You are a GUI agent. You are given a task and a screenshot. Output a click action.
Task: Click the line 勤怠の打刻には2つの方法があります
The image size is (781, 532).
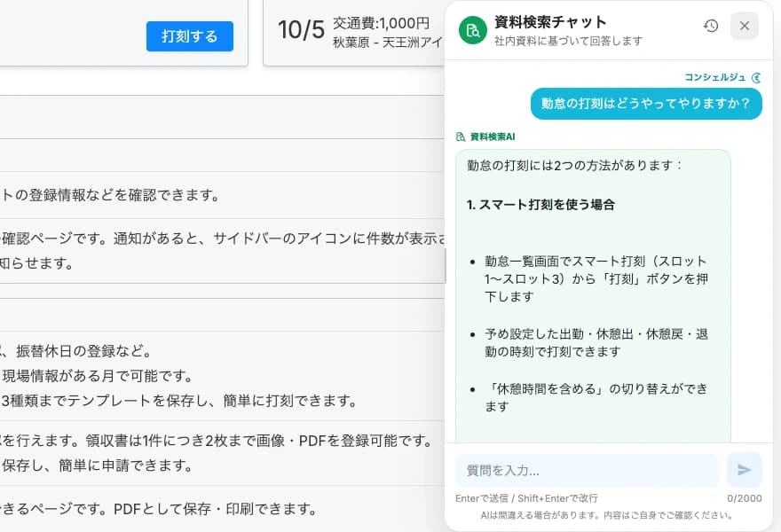tap(574, 165)
